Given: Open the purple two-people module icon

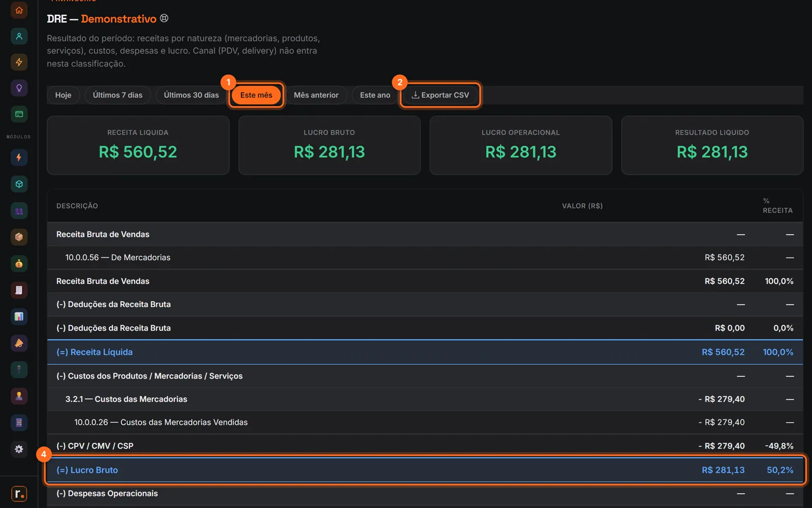Looking at the screenshot, I should [x=19, y=211].
